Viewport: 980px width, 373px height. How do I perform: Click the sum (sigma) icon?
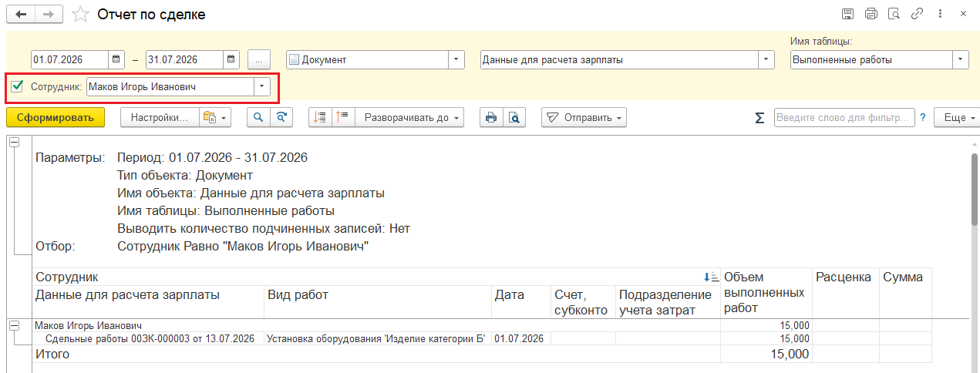click(x=759, y=118)
